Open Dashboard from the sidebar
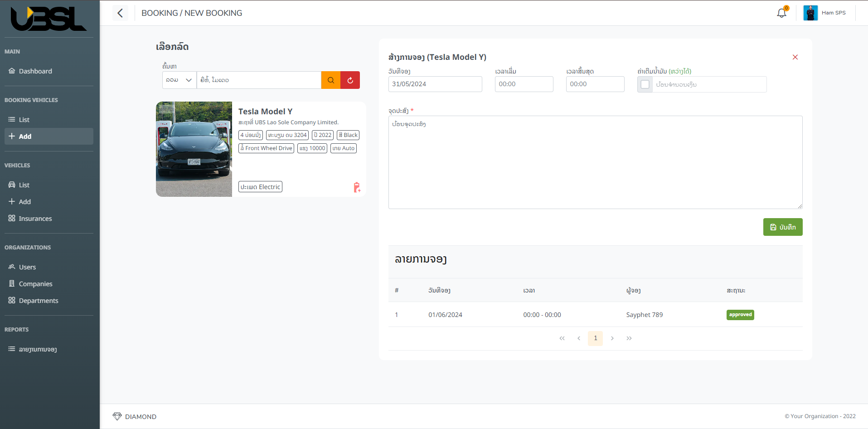This screenshot has width=868, height=429. 35,71
